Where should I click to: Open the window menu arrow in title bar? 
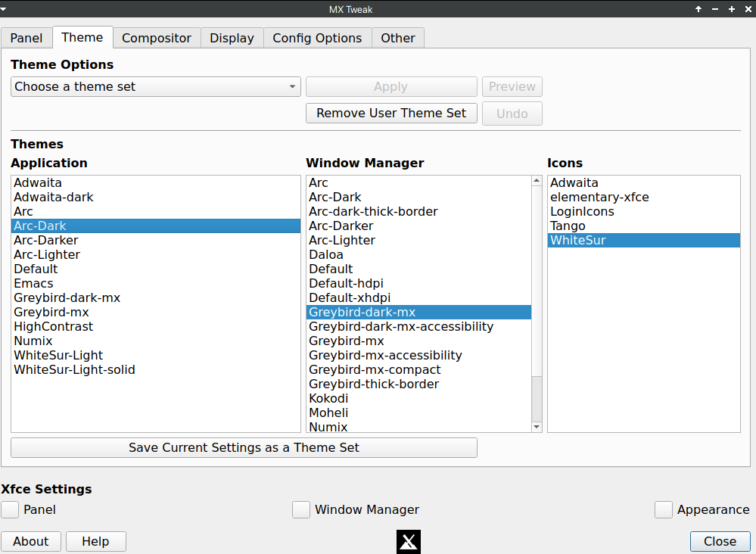click(x=3, y=8)
